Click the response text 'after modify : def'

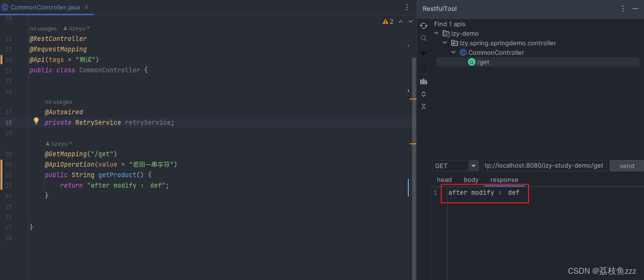click(x=484, y=192)
